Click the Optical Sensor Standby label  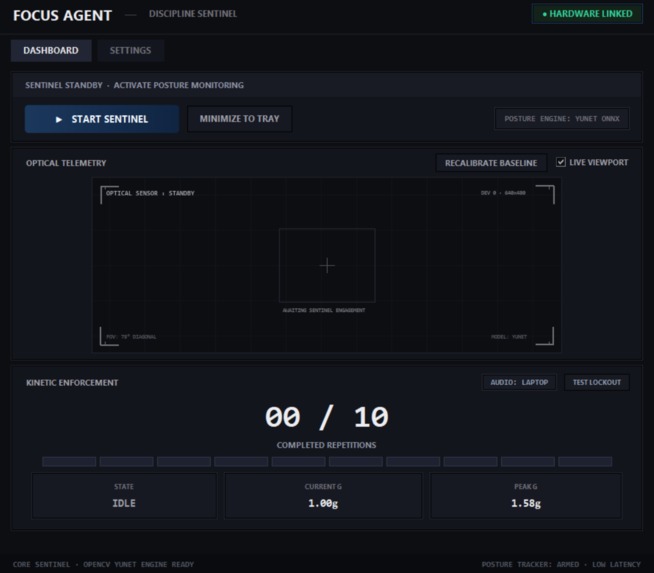tap(150, 193)
